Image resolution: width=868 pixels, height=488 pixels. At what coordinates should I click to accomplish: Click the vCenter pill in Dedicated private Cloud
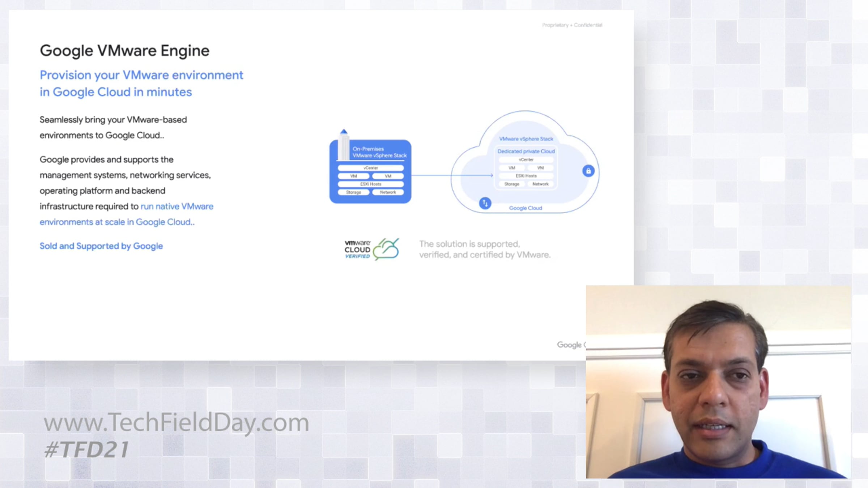526,160
